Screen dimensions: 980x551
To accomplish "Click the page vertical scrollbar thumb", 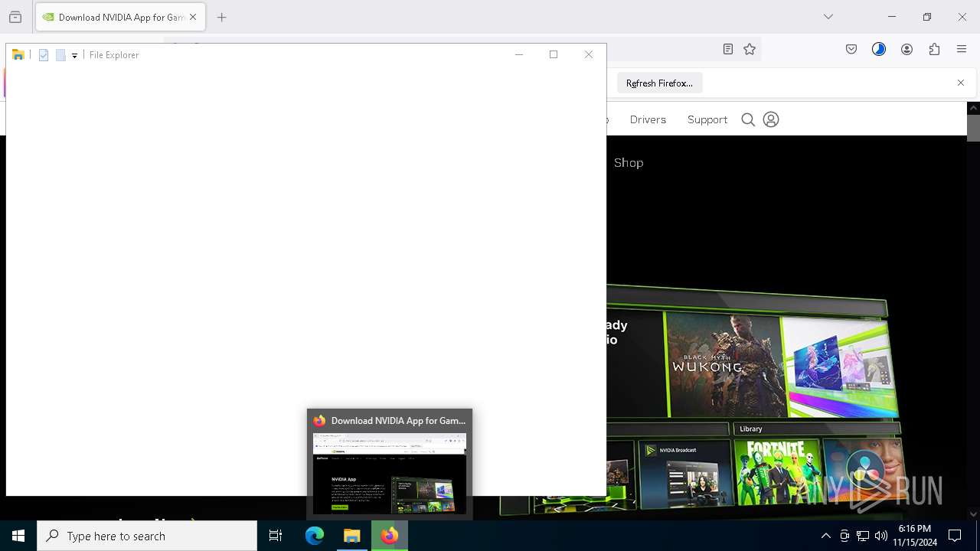I will pyautogui.click(x=973, y=128).
